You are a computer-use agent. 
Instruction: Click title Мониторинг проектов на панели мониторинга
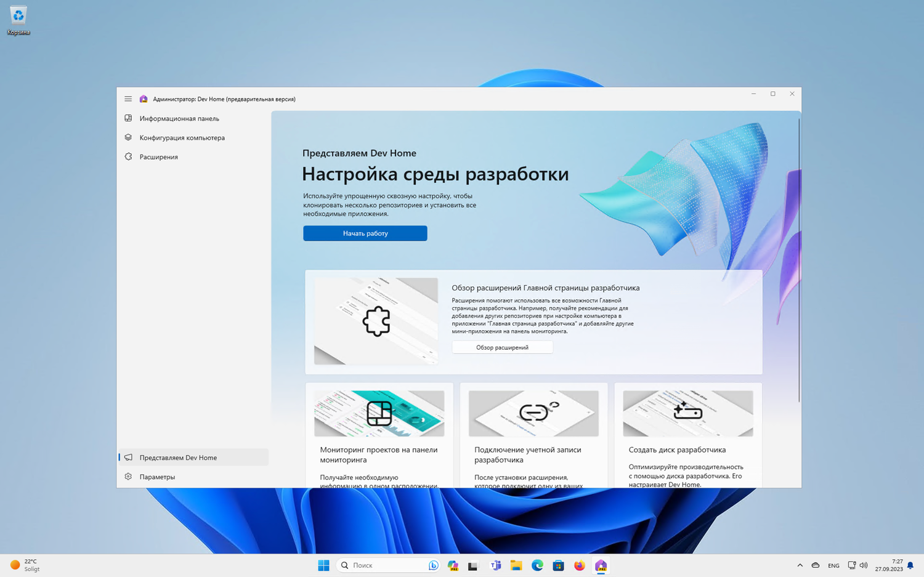(379, 454)
